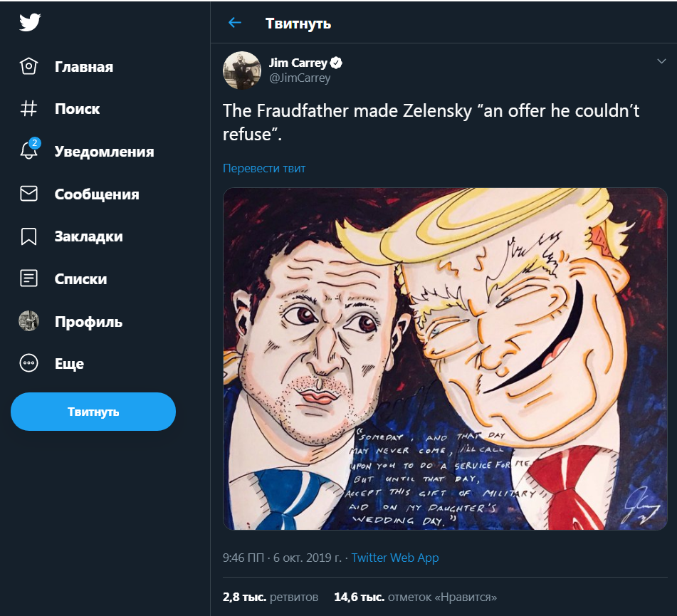This screenshot has width=677, height=616.
Task: View the 2,8 тыс. ретвитов list
Action: pos(271,597)
